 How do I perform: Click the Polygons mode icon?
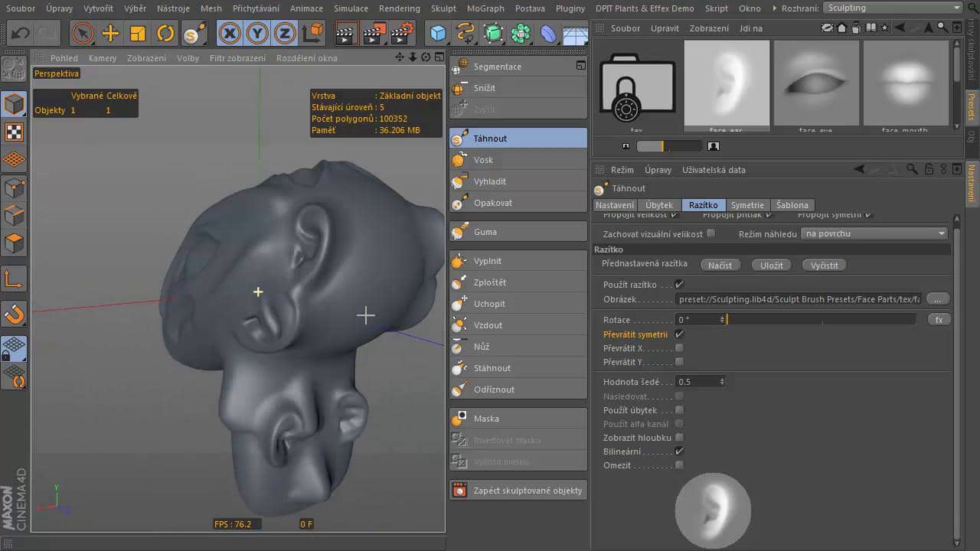[14, 244]
